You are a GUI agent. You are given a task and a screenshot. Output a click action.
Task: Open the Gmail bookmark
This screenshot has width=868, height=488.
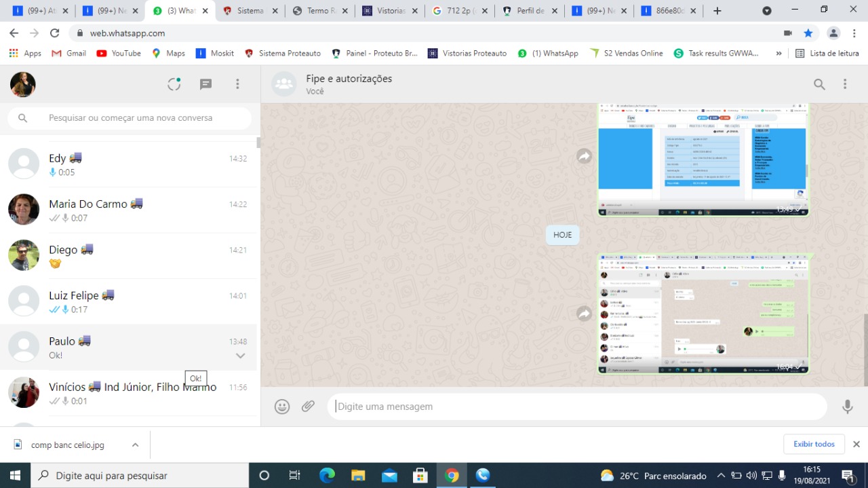pyautogui.click(x=69, y=53)
